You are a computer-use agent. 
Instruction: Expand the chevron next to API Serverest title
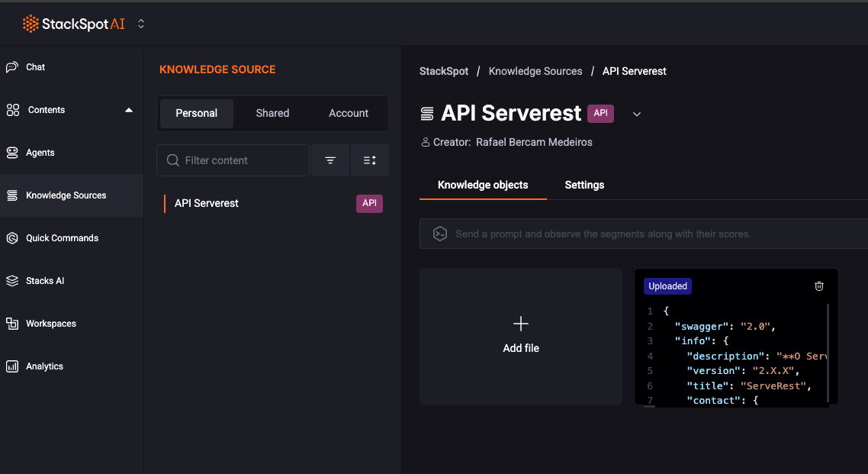637,114
